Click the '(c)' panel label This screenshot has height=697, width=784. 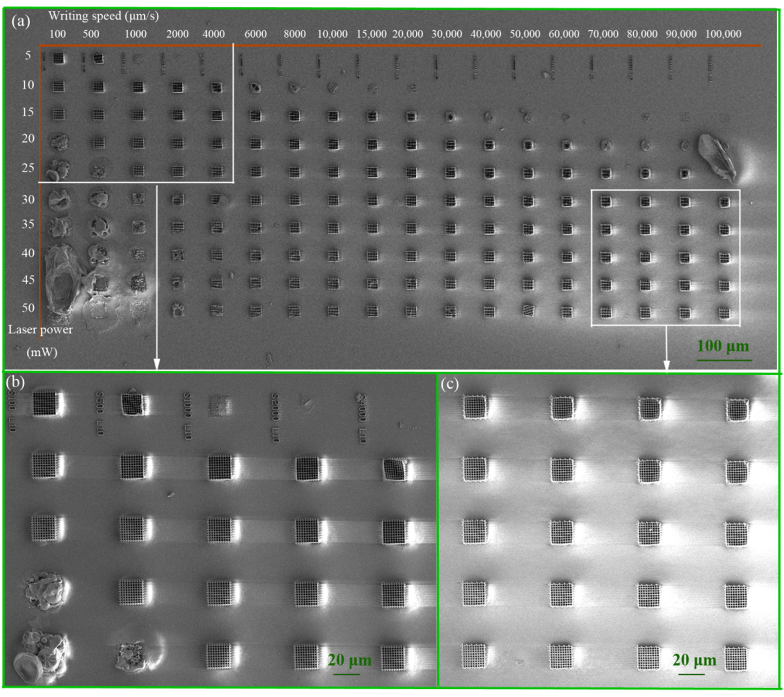(x=450, y=384)
